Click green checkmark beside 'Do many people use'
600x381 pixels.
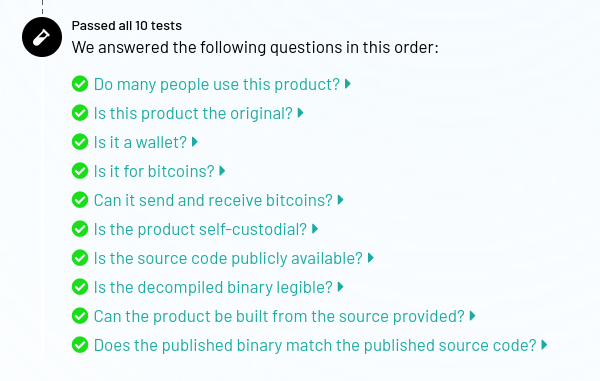pos(80,84)
